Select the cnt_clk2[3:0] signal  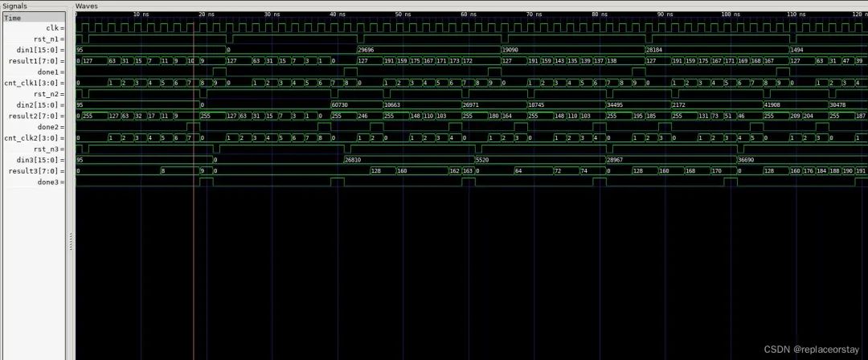pyautogui.click(x=40, y=137)
